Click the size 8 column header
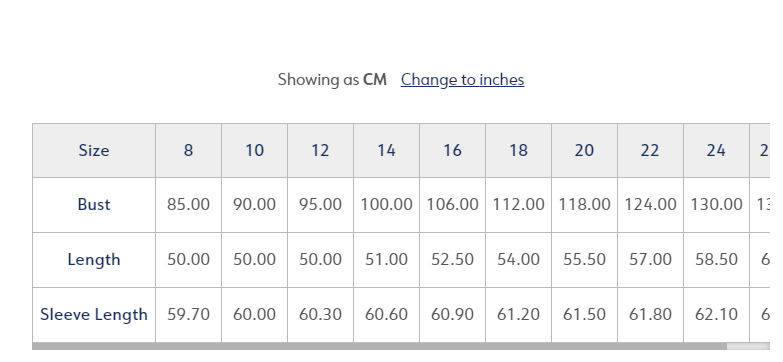783x362 pixels. (x=188, y=150)
